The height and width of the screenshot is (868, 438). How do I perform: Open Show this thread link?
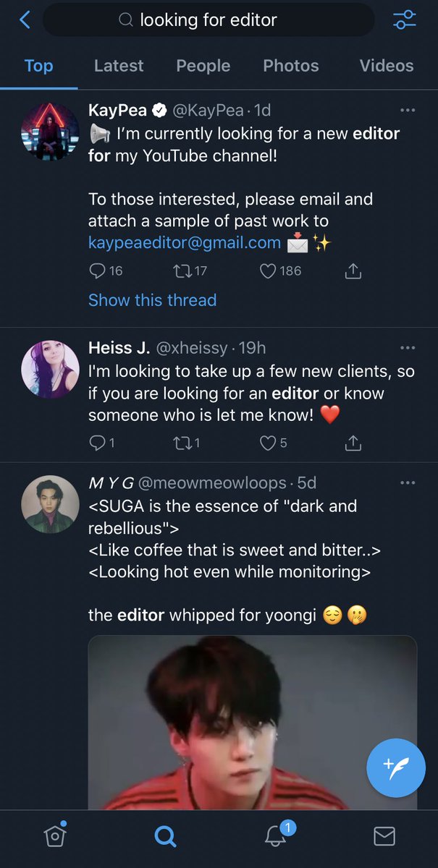click(152, 299)
